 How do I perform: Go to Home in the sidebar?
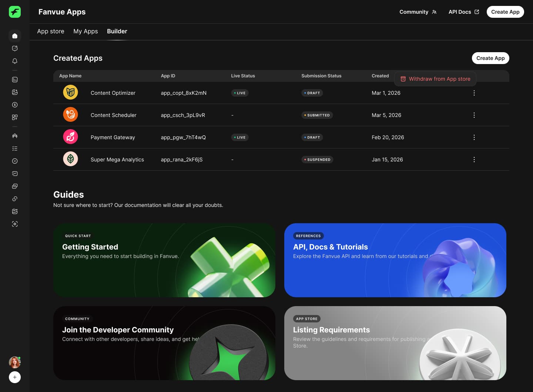point(15,36)
